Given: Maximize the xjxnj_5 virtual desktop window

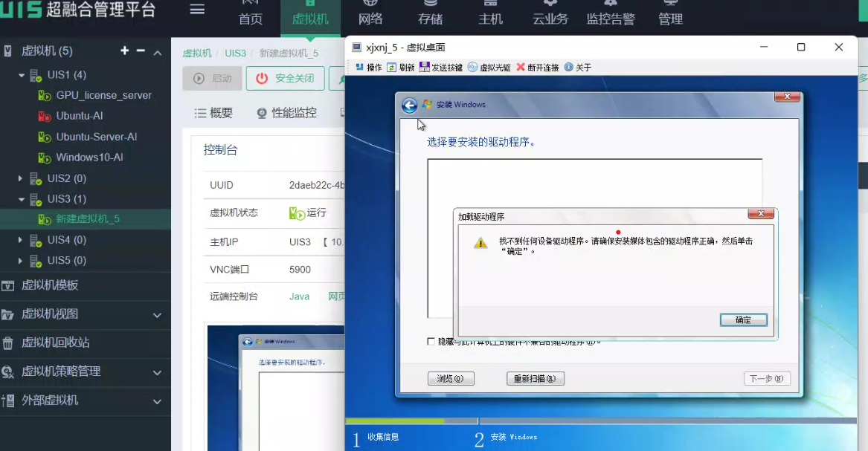Looking at the screenshot, I should 800,47.
